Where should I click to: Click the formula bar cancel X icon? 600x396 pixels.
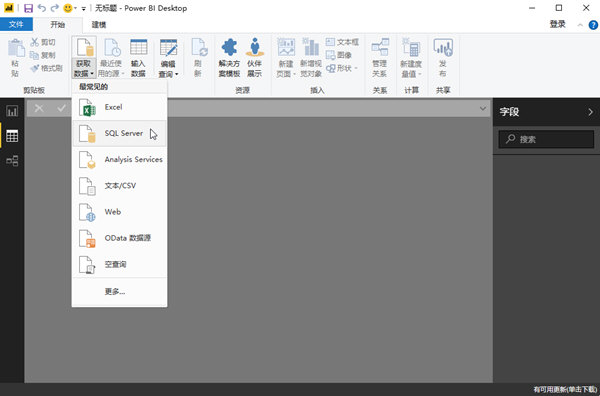click(39, 109)
